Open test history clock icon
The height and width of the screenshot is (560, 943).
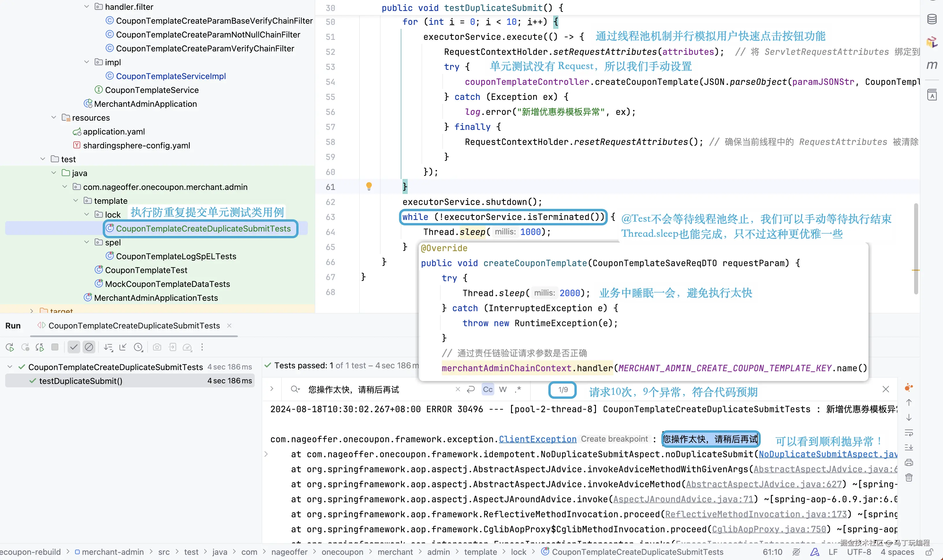pyautogui.click(x=139, y=347)
